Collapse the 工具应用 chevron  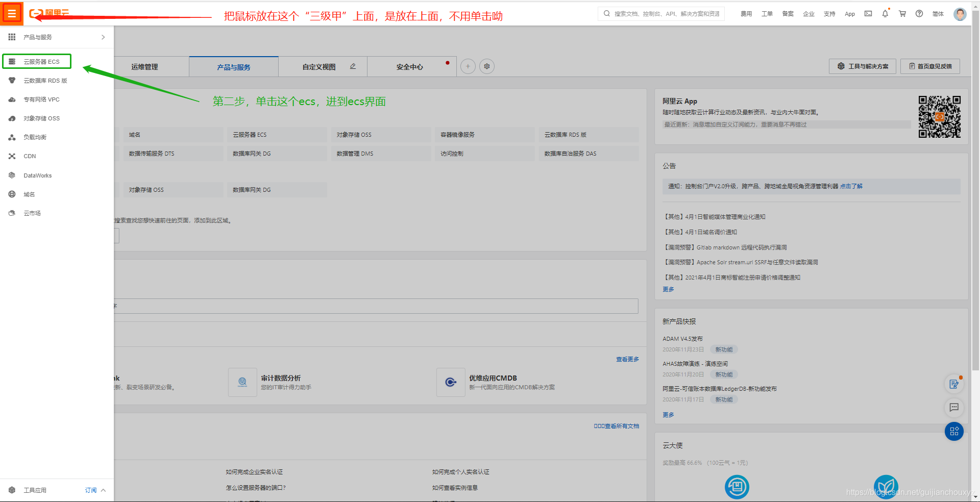pos(103,490)
